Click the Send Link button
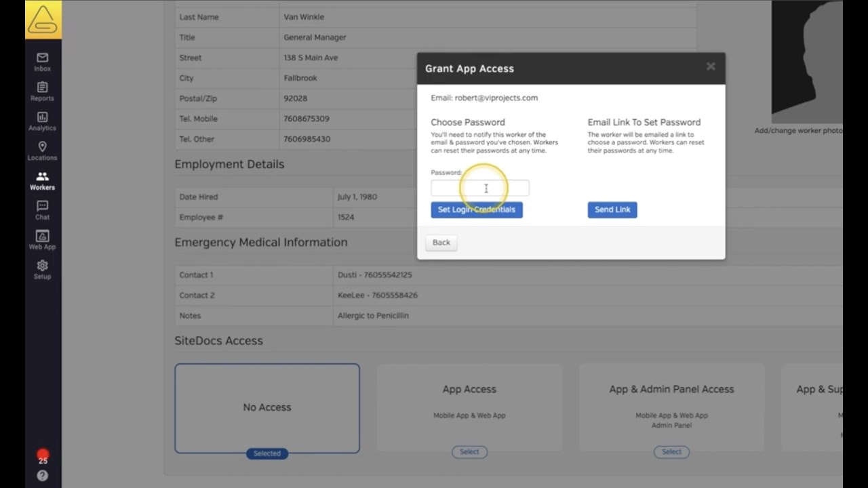This screenshot has width=868, height=488. click(x=612, y=209)
